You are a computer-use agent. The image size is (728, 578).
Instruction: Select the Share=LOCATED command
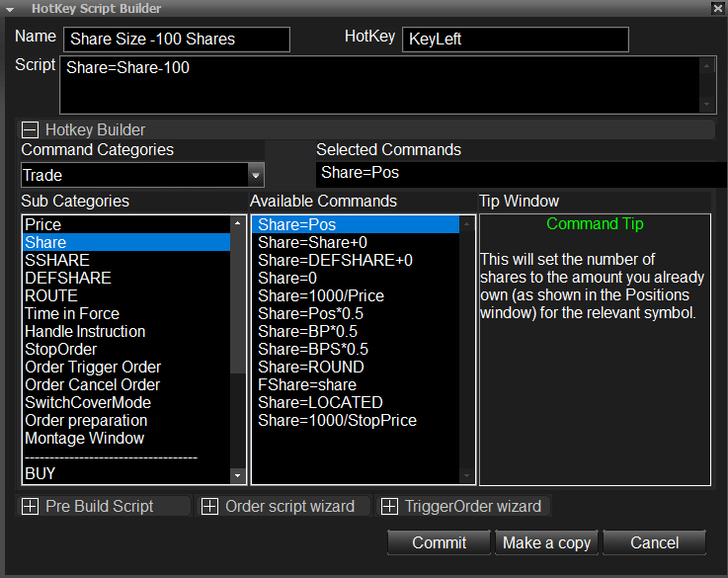click(320, 402)
